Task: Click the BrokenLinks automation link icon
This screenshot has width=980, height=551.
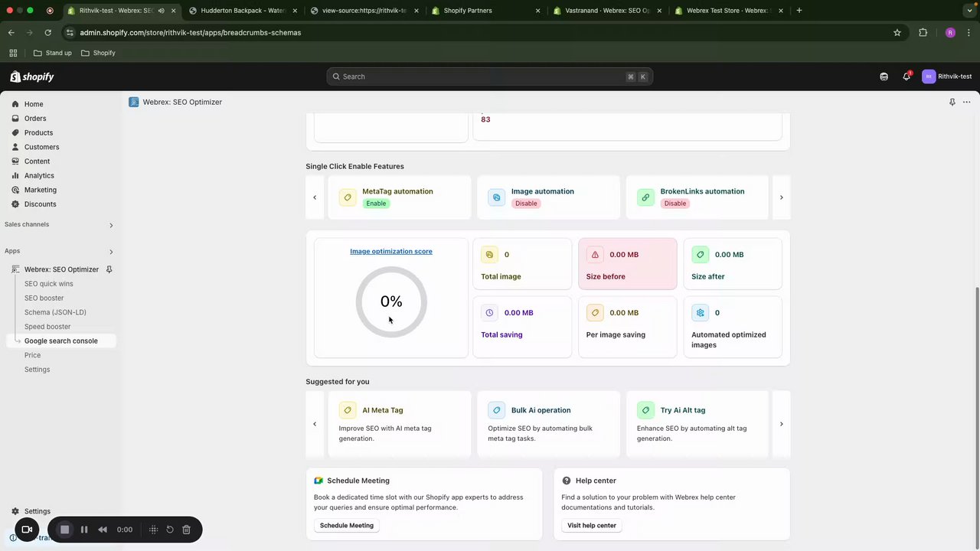Action: 645,197
